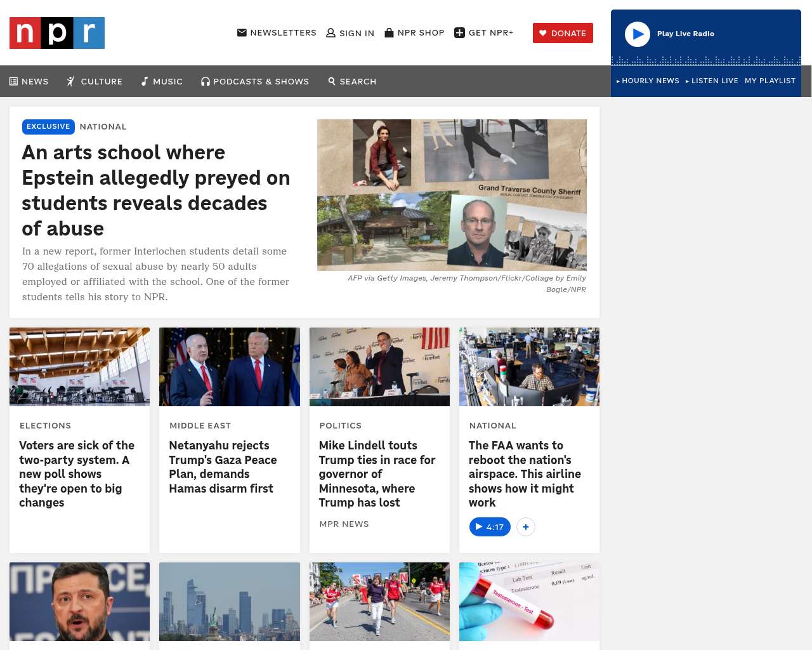The width and height of the screenshot is (812, 650).
Task: Click the Music note icon
Action: [x=145, y=81]
